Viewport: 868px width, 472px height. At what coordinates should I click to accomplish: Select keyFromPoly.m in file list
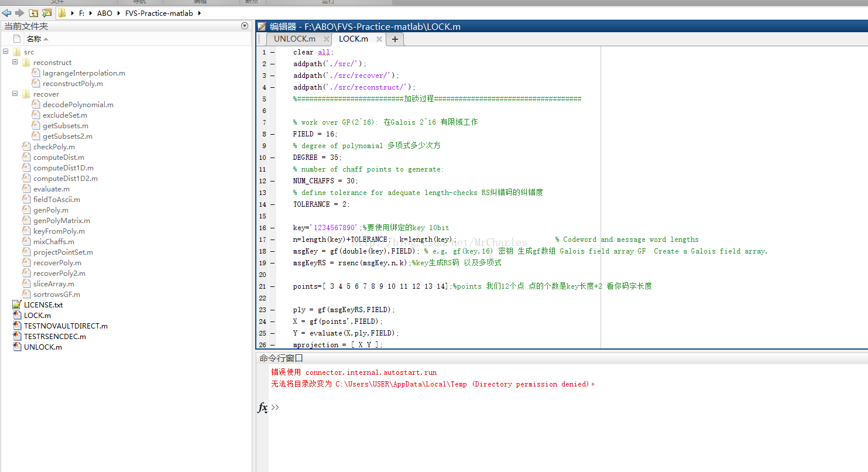pos(59,231)
